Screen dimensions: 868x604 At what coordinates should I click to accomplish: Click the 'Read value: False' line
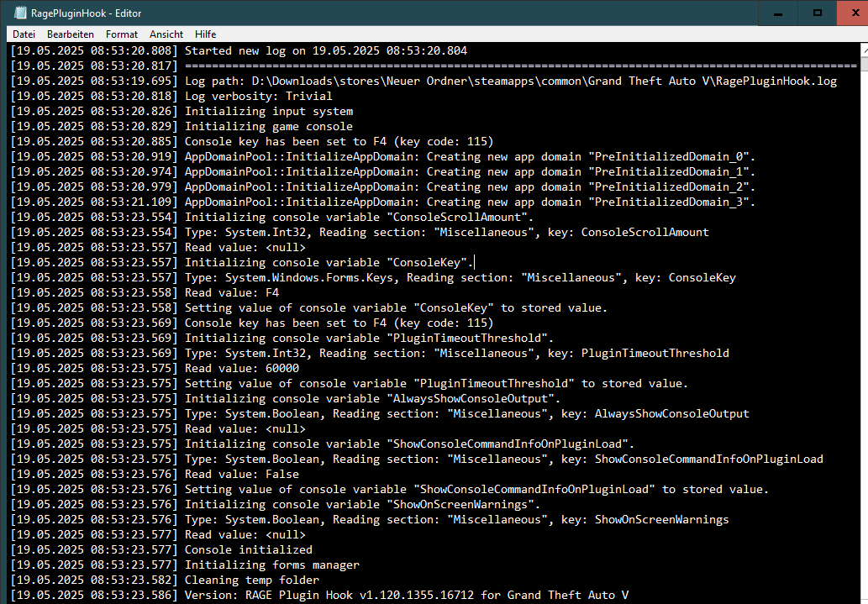point(155,475)
